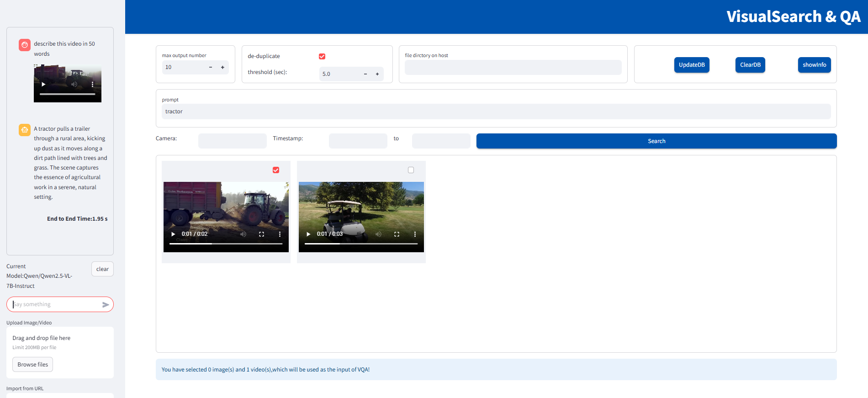Deselect the tractor video checkbox
Screen dimensions: 868x398
click(276, 170)
